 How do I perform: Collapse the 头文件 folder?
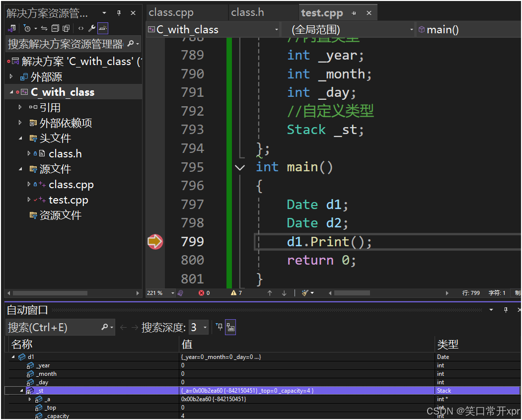pyautogui.click(x=20, y=138)
